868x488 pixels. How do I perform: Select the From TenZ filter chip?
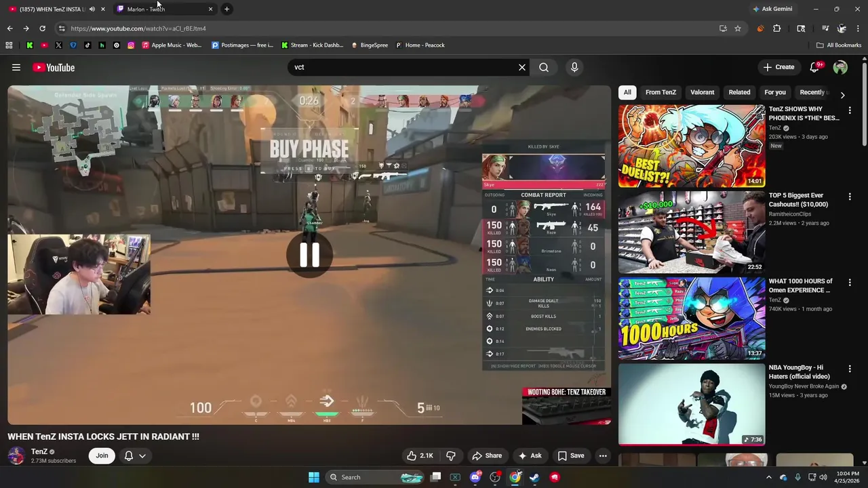coord(660,92)
